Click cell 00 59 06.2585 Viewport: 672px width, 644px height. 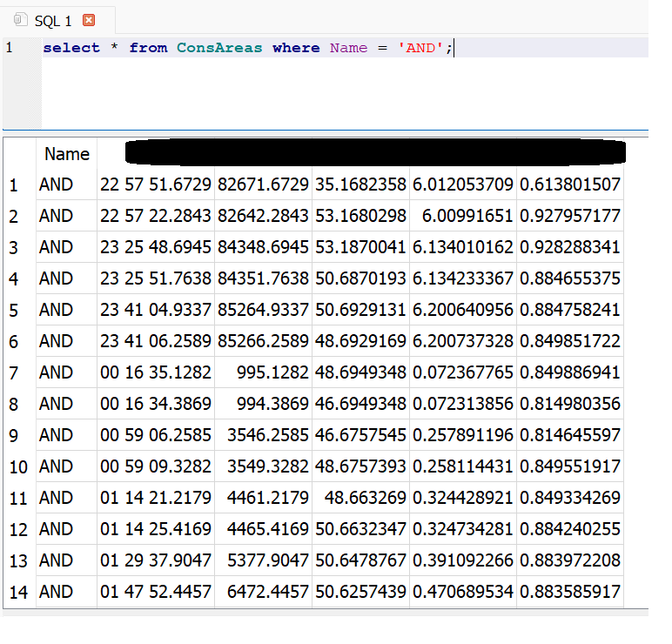tap(156, 435)
